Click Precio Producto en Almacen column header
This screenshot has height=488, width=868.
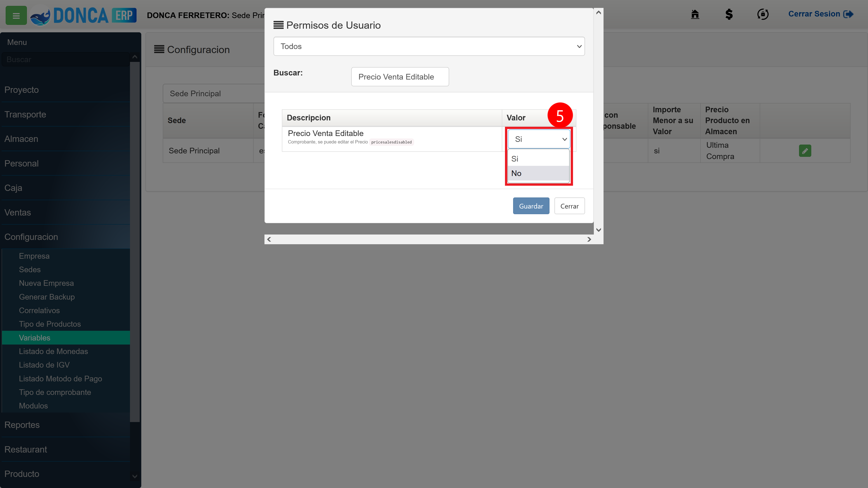pos(730,121)
